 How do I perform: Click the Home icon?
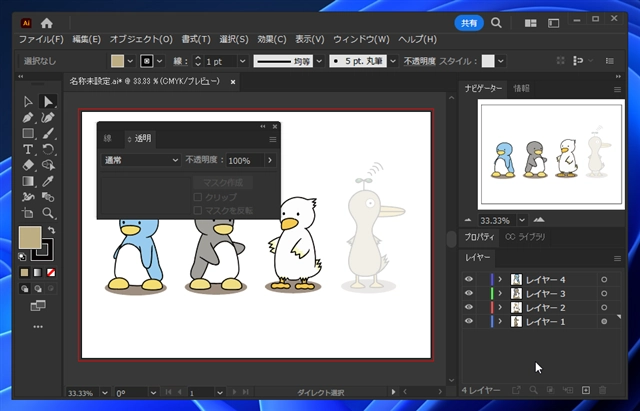(x=47, y=23)
